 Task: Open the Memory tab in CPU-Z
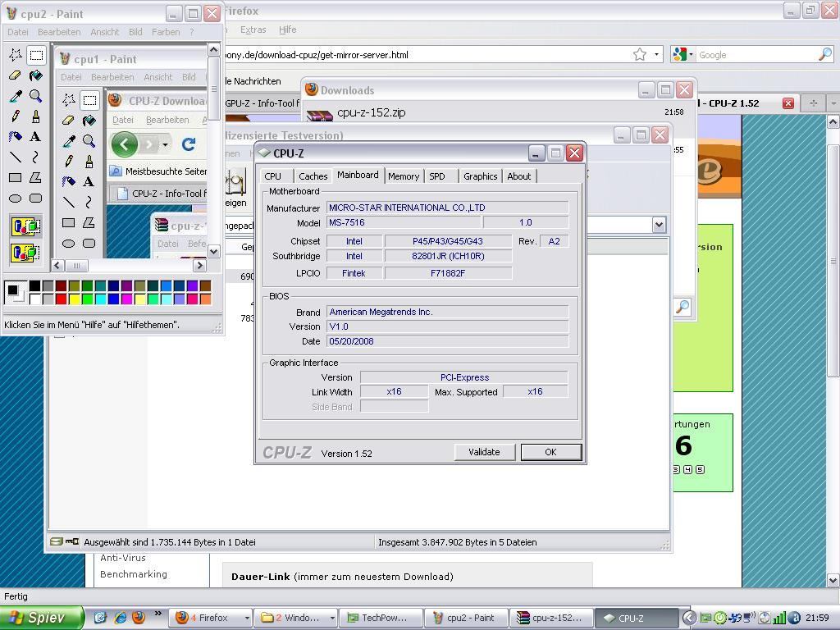pyautogui.click(x=404, y=176)
